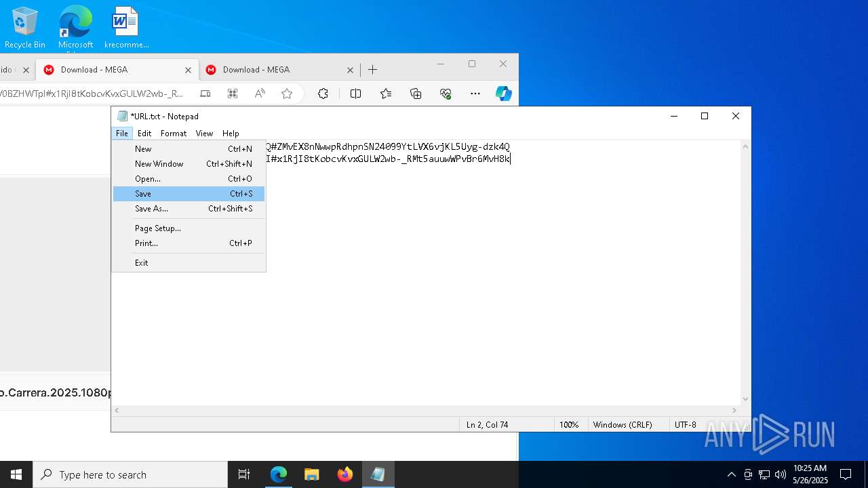Open Recycle Bin desktop icon
Viewport: 868px width, 488px height.
tap(25, 28)
